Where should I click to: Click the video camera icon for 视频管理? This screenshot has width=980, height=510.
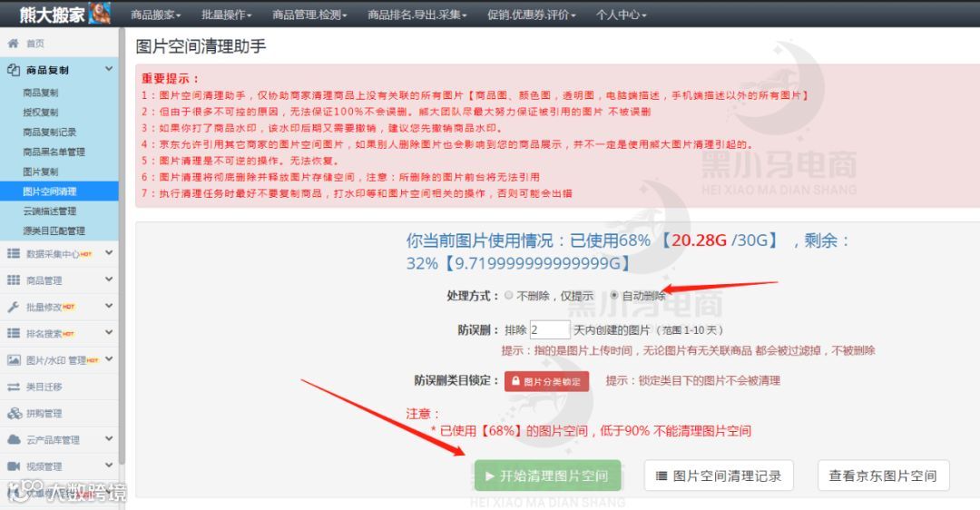click(13, 466)
